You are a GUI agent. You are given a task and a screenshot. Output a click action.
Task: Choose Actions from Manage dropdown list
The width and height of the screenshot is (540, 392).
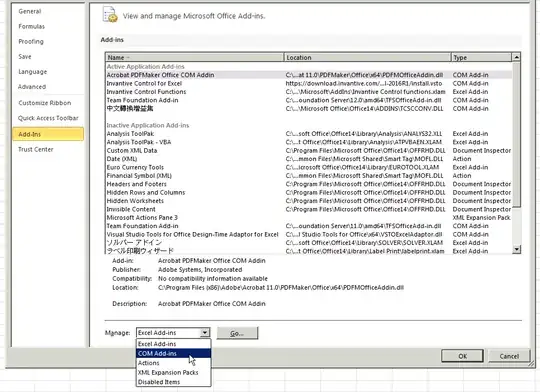(x=174, y=363)
